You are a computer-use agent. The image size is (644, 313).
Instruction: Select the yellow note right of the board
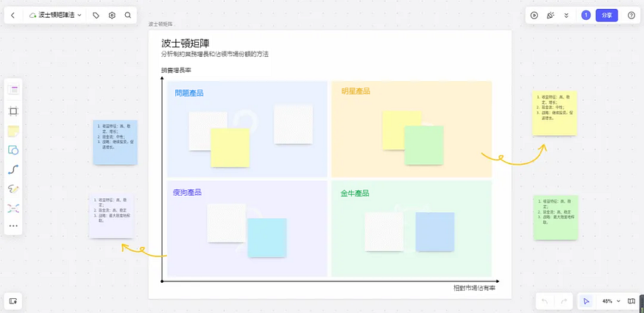[x=554, y=113]
